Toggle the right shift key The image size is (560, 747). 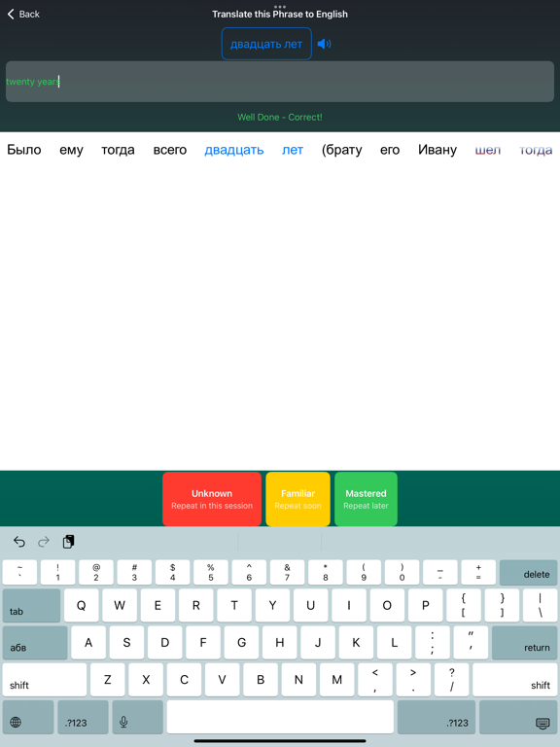pyautogui.click(x=514, y=680)
